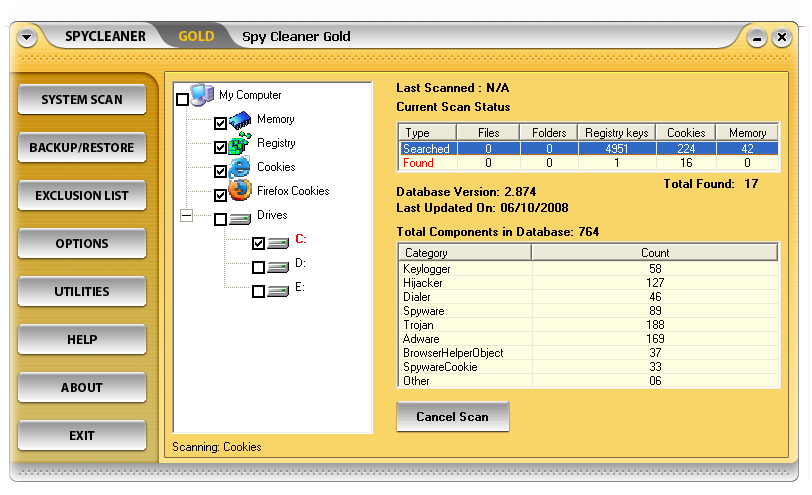Uncheck the C: drive checkbox
812x495 pixels.
pos(258,243)
